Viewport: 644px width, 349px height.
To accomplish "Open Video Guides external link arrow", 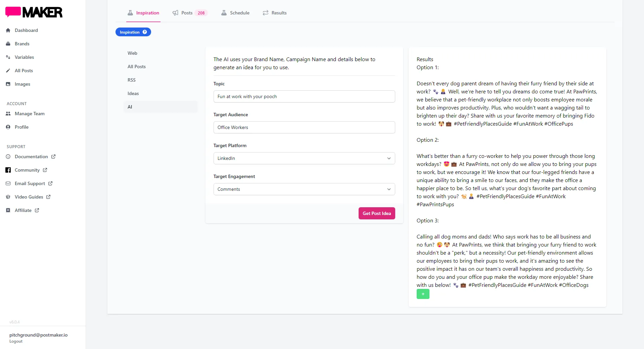I will (48, 197).
